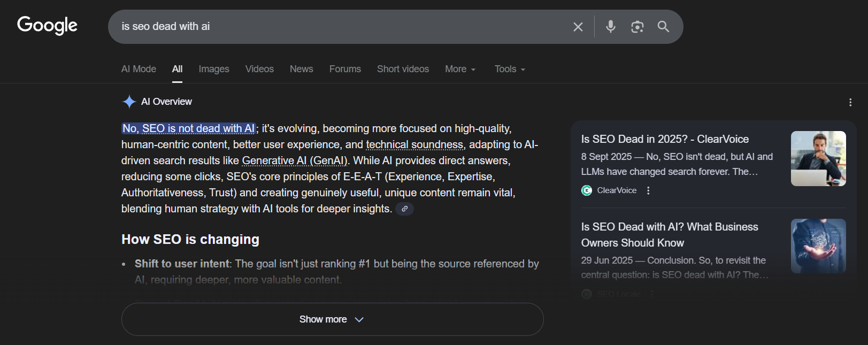Open Search by image camera icon
Viewport: 868px width, 345px height.
(x=637, y=27)
